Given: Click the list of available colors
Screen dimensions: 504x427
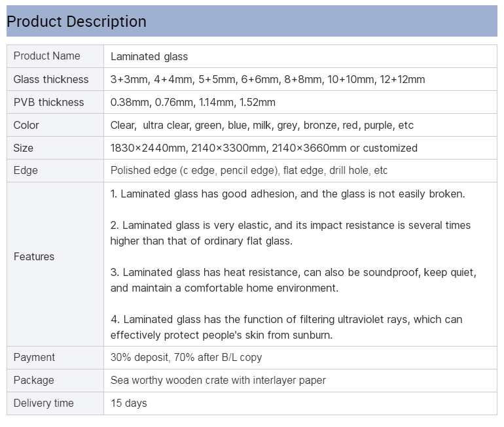Looking at the screenshot, I should pyautogui.click(x=262, y=125).
